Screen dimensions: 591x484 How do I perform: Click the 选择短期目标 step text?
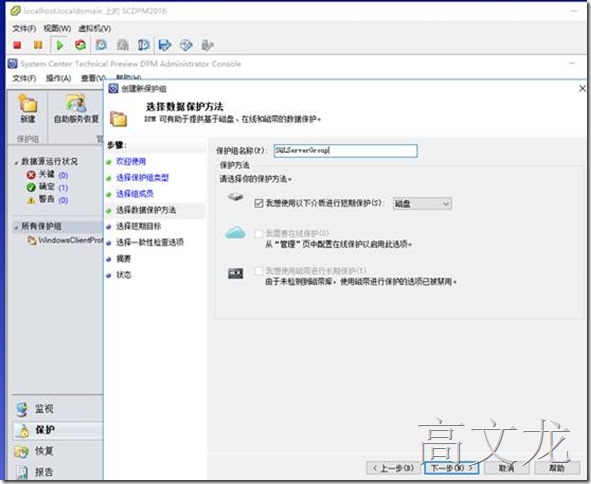coord(138,226)
